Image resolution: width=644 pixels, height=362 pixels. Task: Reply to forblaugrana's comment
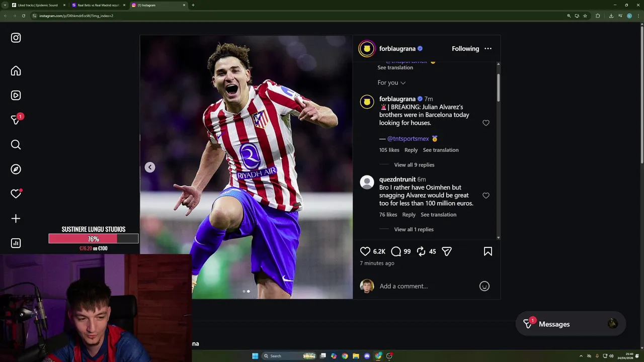pos(411,150)
